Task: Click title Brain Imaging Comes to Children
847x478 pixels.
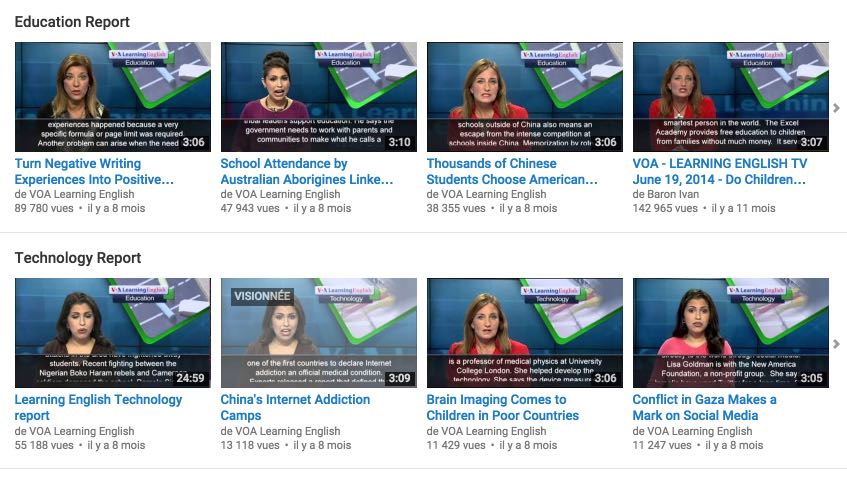Action: click(502, 407)
